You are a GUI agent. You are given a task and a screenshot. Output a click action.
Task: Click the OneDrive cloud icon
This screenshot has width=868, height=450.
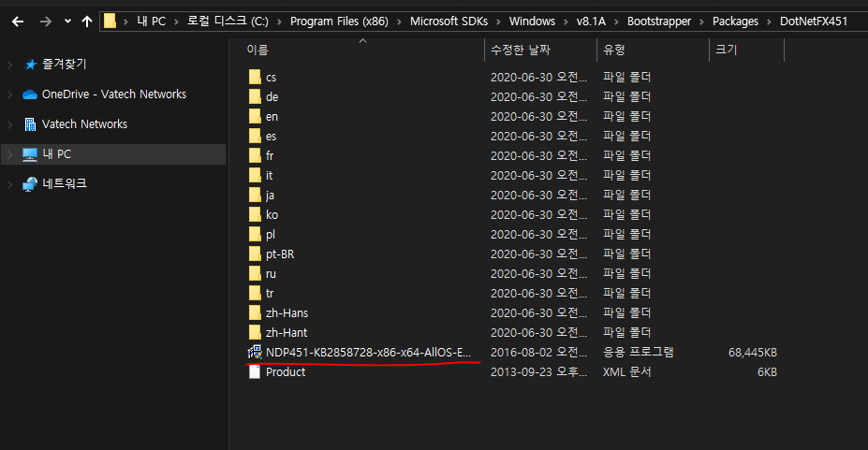click(30, 94)
